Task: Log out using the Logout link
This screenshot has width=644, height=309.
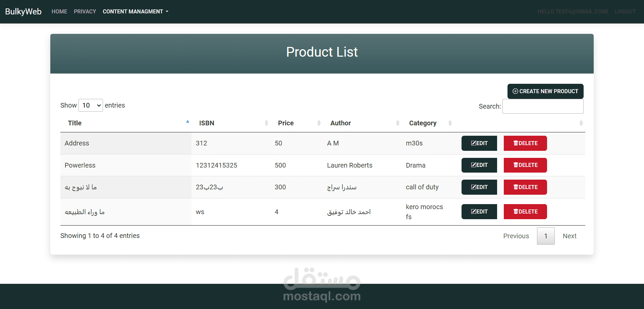Action: point(625,11)
